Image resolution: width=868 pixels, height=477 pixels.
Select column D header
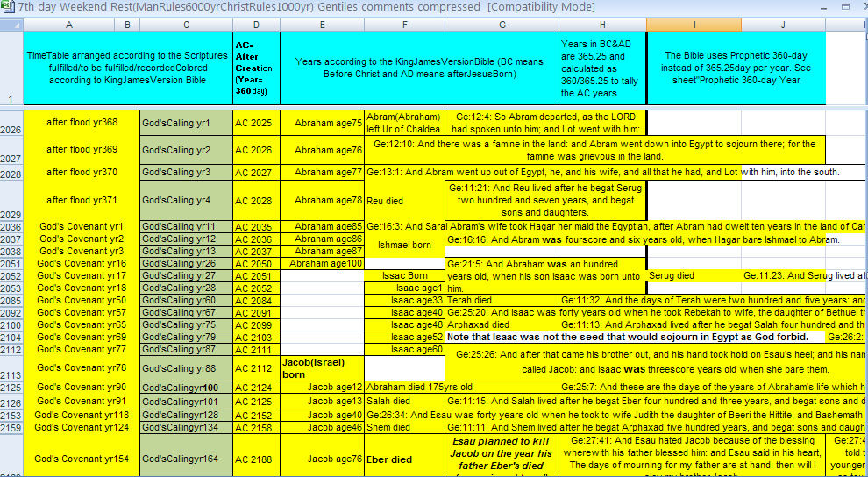coord(256,25)
